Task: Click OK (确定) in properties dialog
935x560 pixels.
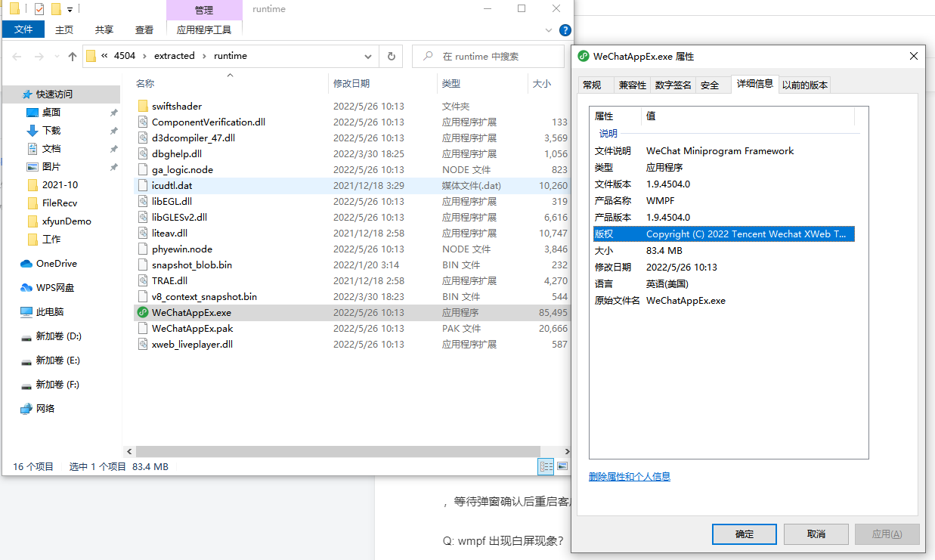Action: click(x=745, y=534)
